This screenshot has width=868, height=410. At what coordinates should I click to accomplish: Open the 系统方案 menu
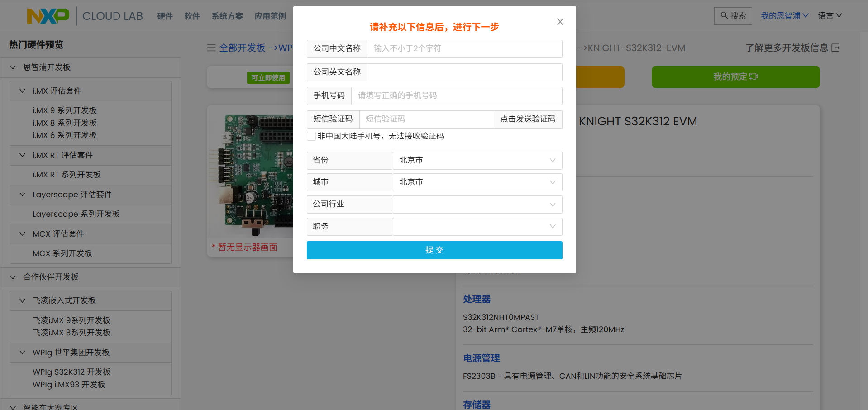(x=227, y=16)
